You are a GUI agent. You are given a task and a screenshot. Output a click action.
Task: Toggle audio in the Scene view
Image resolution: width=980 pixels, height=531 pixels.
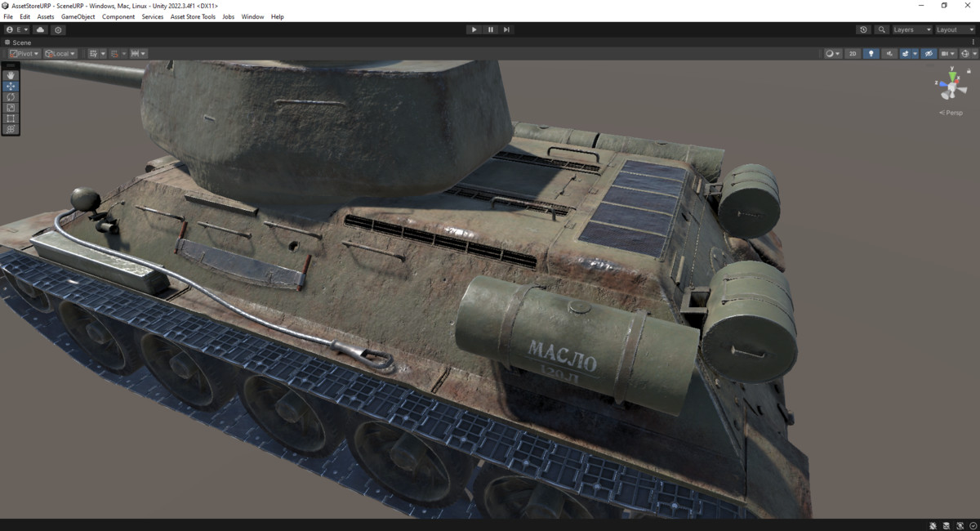pyautogui.click(x=889, y=53)
